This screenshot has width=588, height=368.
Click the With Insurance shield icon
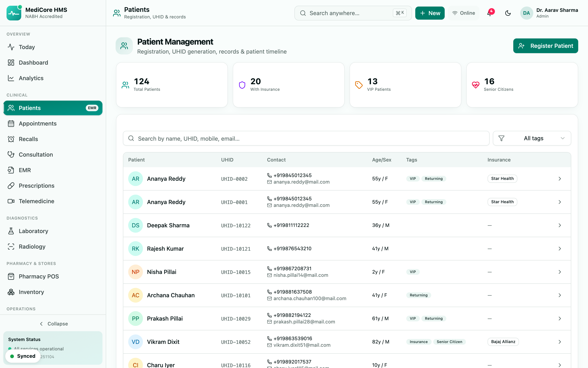[x=242, y=85]
